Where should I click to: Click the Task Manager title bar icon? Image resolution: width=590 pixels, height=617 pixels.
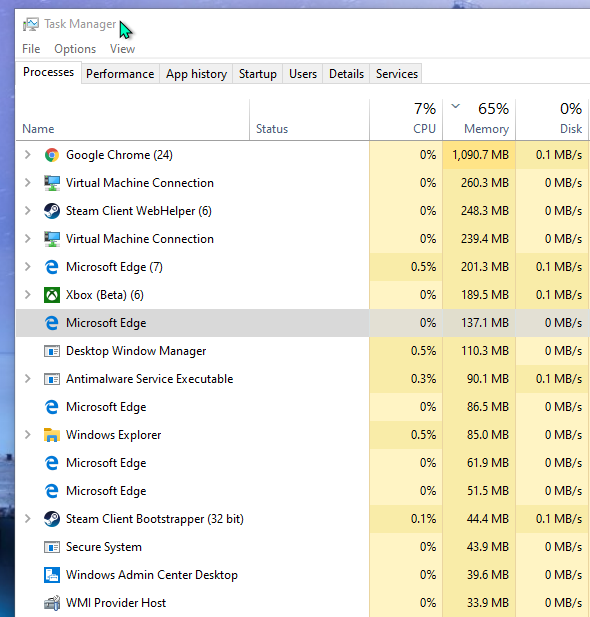pos(31,24)
